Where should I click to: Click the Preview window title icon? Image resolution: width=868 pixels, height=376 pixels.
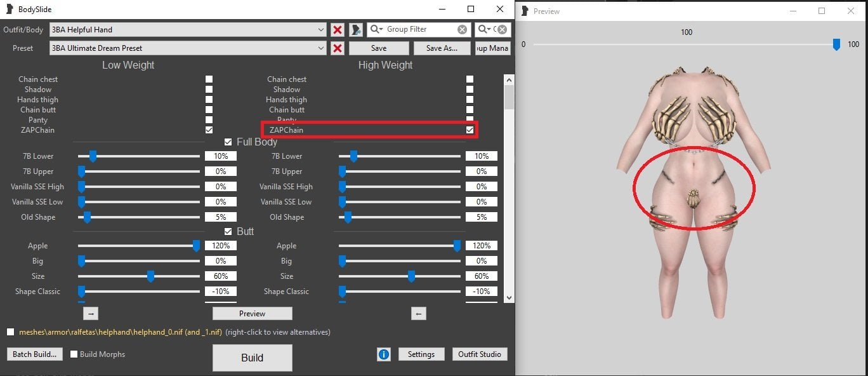point(525,11)
